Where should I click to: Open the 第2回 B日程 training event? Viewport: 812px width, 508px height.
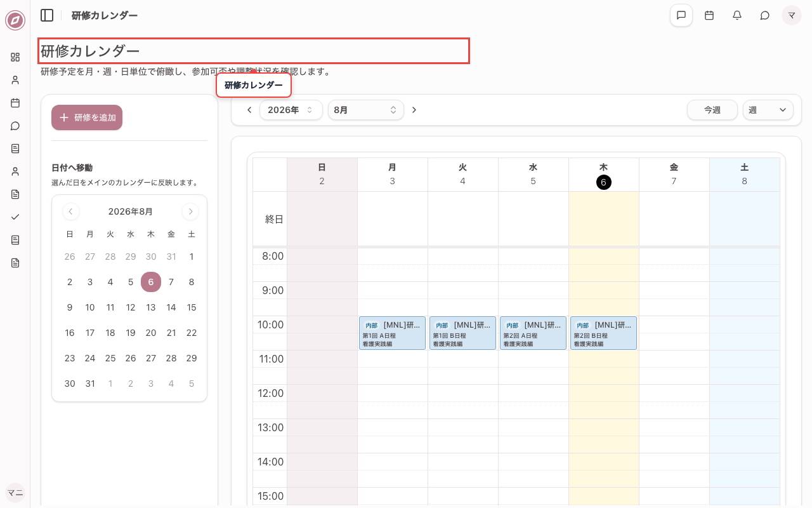pos(603,333)
